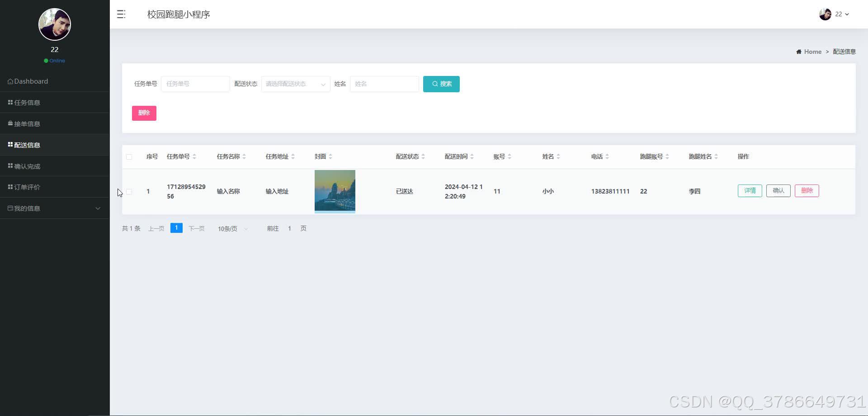Sort by 任务单号 column arrows
The height and width of the screenshot is (416, 868).
pos(194,157)
